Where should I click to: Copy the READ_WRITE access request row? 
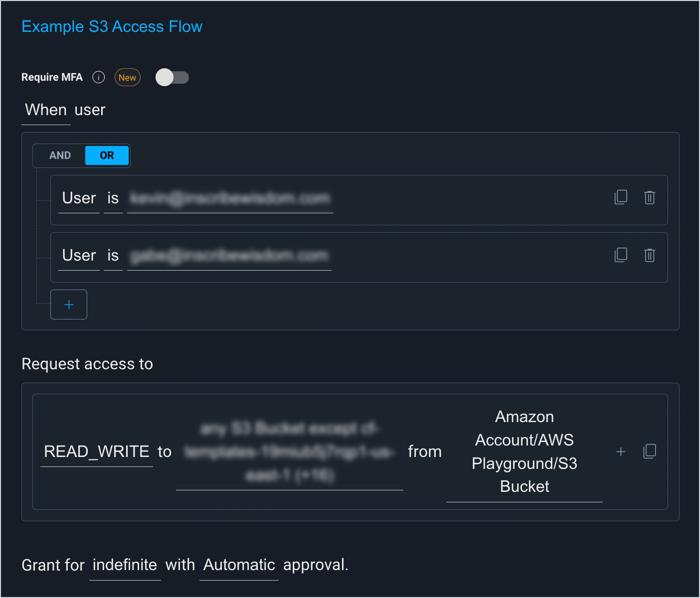point(649,451)
